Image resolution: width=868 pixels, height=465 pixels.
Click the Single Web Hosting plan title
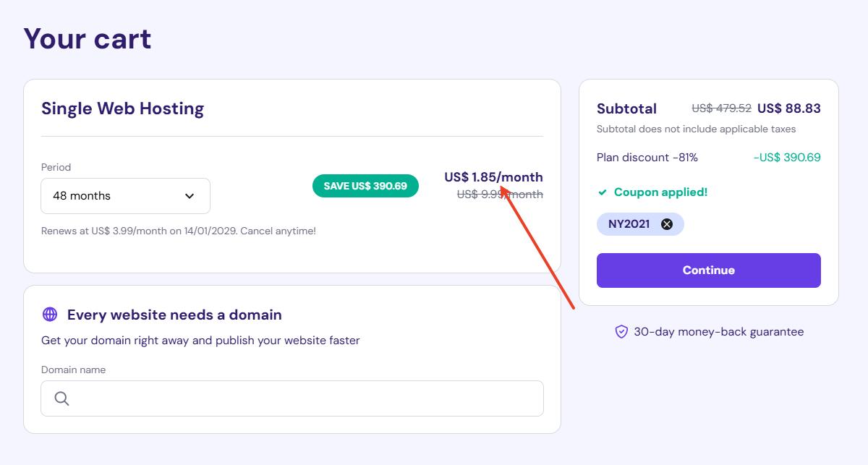pos(123,108)
